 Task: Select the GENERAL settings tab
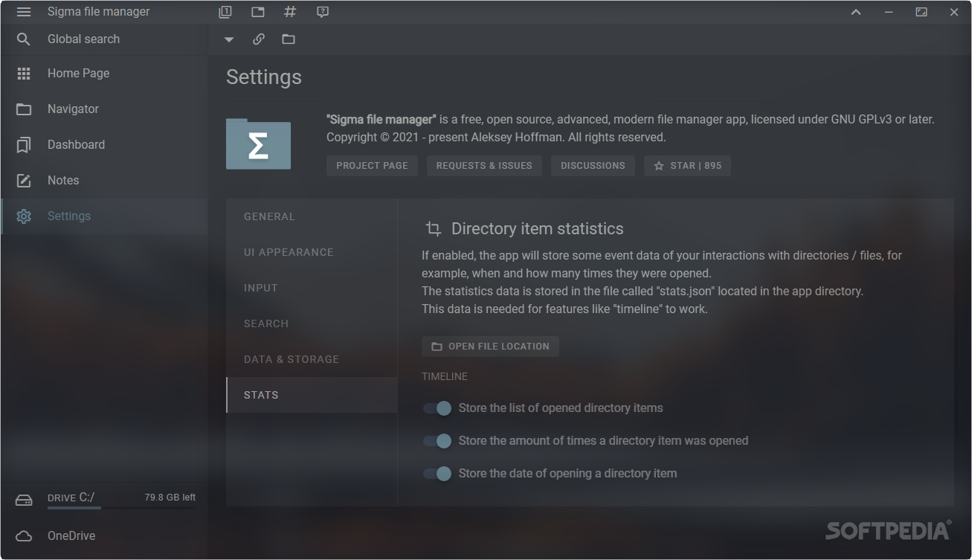click(x=312, y=216)
